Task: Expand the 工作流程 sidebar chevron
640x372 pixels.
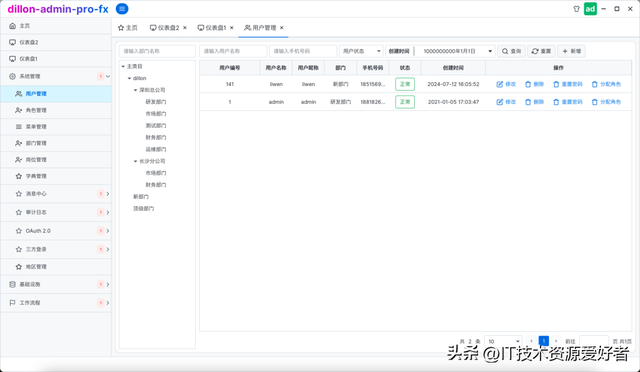Action: pyautogui.click(x=108, y=303)
